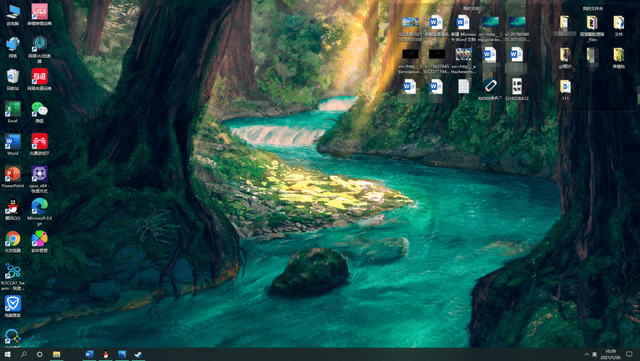Open the taskbar clock and date
This screenshot has width=640, height=361.
tap(611, 354)
